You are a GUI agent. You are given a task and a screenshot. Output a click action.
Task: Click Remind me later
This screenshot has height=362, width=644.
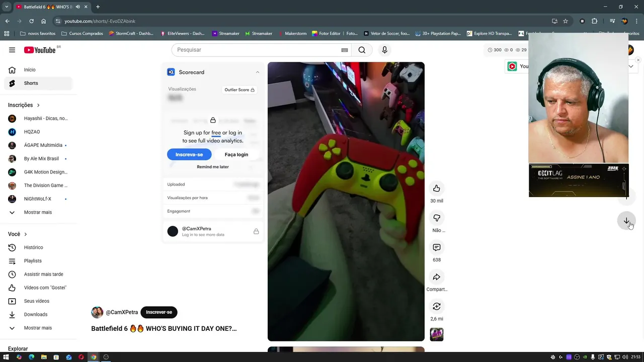(213, 167)
